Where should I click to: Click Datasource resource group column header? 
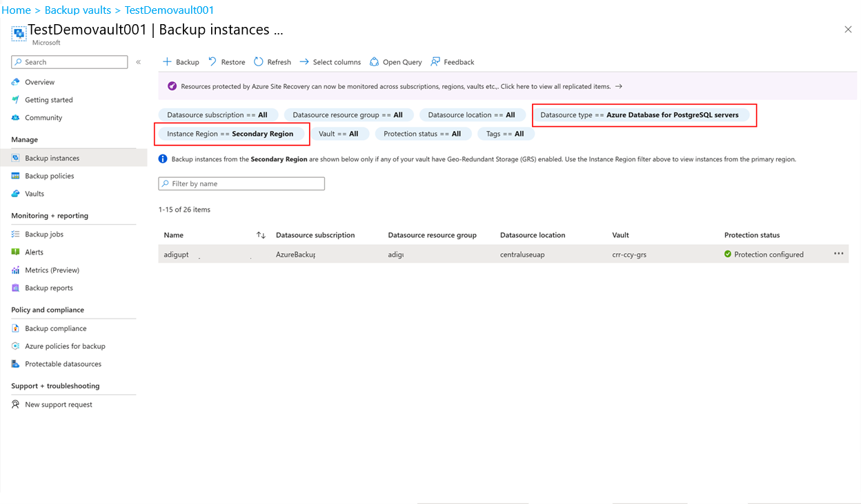click(433, 235)
